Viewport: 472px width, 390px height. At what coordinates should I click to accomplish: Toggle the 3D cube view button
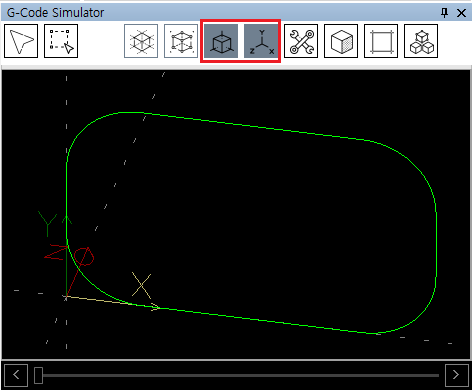pyautogui.click(x=221, y=41)
